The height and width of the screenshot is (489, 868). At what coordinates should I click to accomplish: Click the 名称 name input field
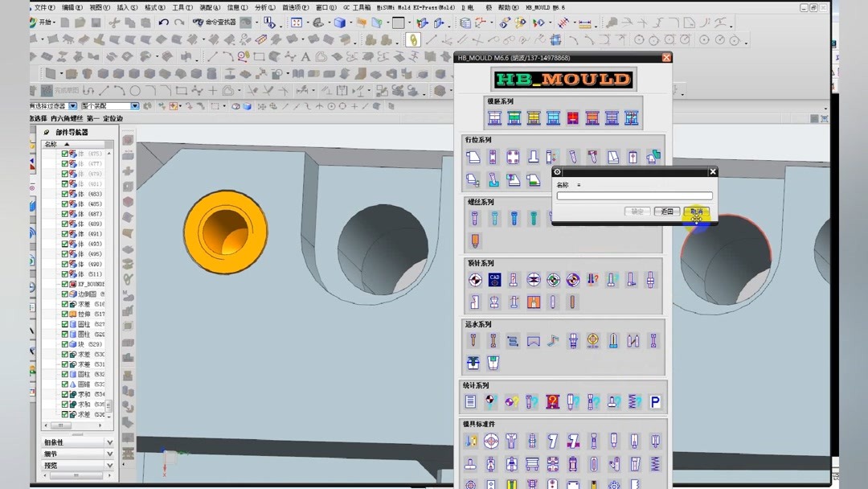[634, 196]
